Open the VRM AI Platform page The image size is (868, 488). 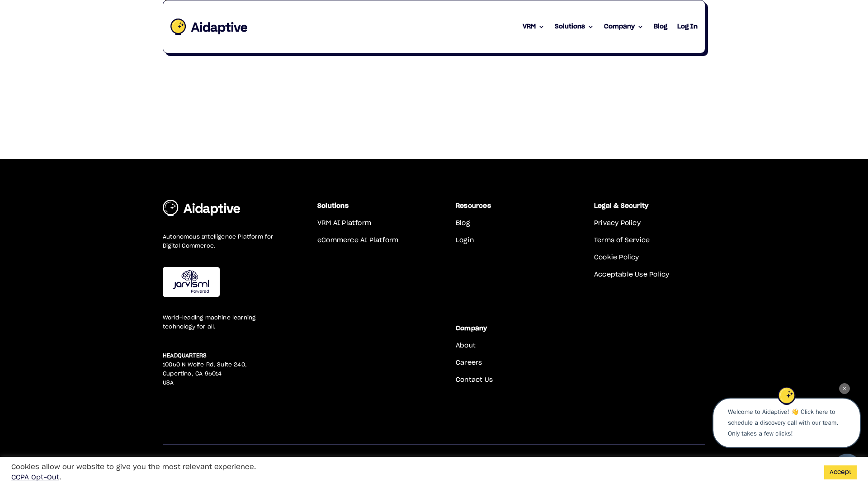click(x=344, y=223)
